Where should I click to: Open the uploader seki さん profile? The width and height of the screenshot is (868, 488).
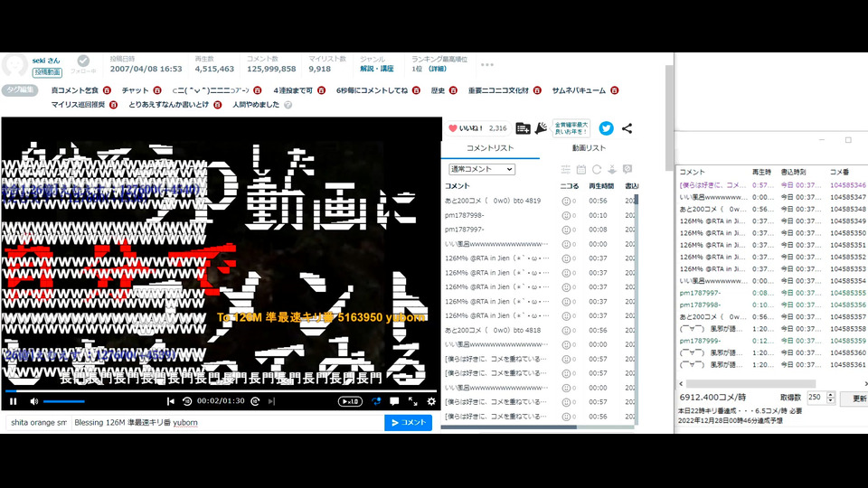click(x=46, y=61)
